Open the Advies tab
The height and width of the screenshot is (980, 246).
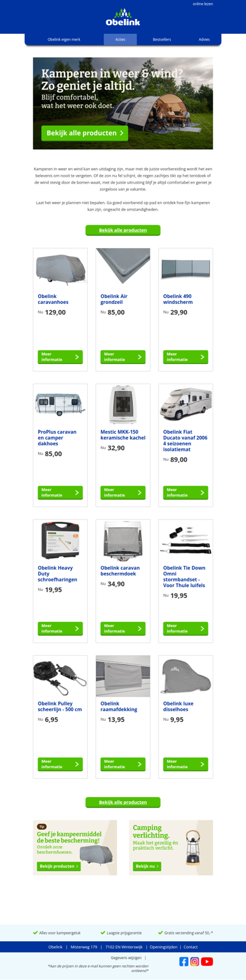pyautogui.click(x=204, y=39)
